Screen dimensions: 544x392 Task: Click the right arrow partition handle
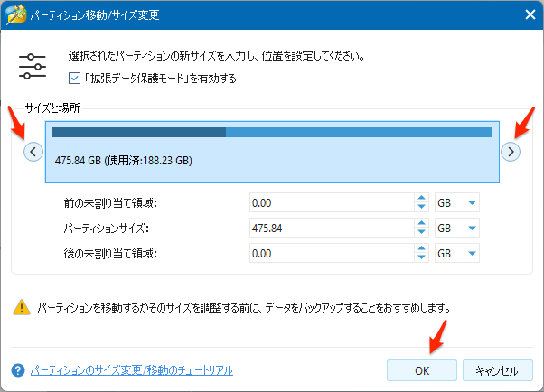coord(511,152)
